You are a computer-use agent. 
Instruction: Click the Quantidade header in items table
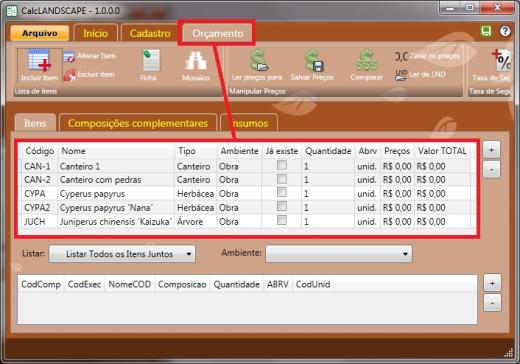pos(328,151)
